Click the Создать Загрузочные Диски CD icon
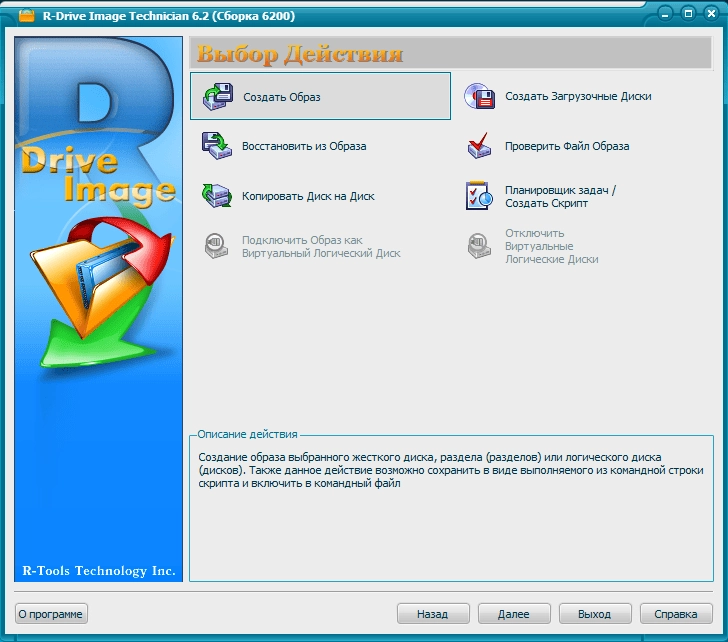728x642 pixels. tap(480, 96)
